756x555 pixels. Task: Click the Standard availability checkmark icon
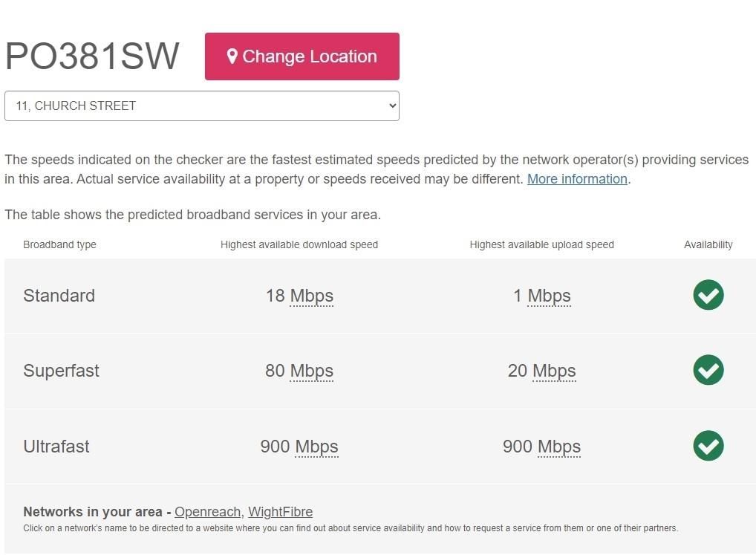pyautogui.click(x=708, y=295)
